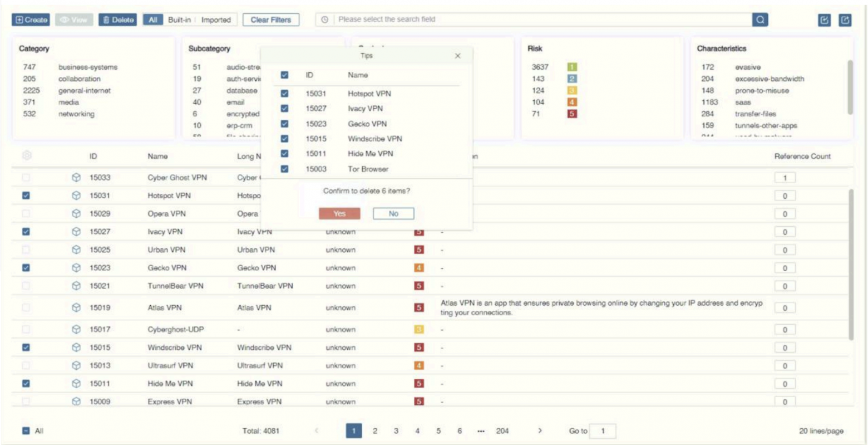Image resolution: width=868 pixels, height=445 pixels.
Task: Open page 5 in pagination
Action: coord(438,431)
